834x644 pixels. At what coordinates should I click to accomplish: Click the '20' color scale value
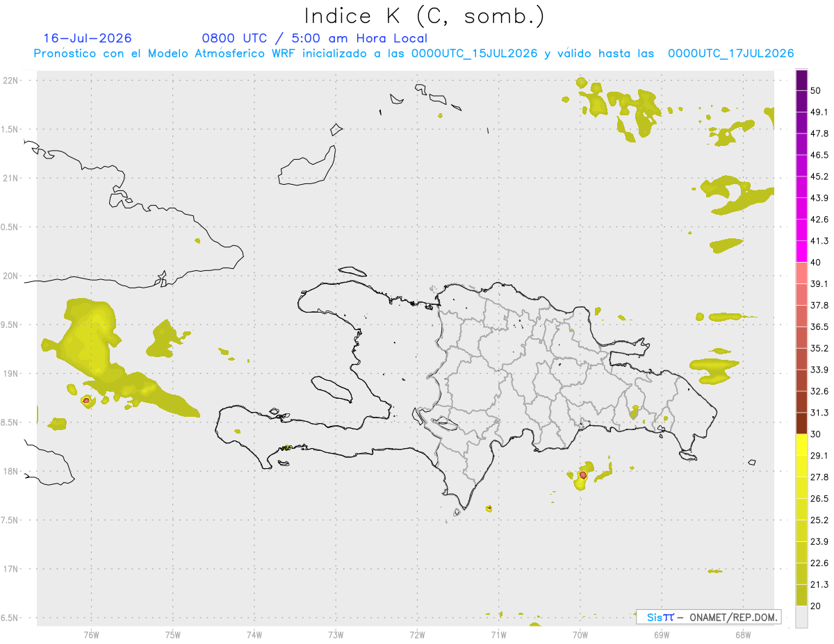(x=816, y=606)
